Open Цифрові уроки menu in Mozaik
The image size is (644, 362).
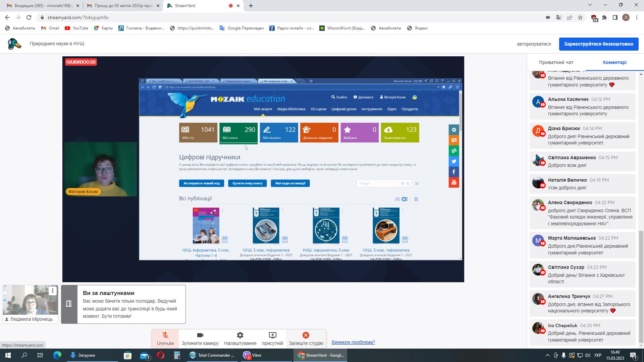click(x=344, y=109)
